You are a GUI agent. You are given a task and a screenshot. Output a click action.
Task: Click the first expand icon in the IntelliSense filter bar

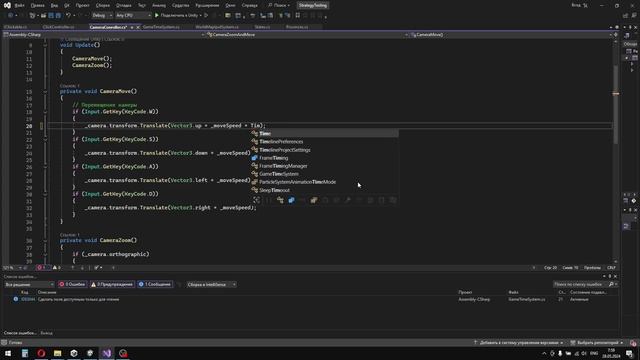click(256, 200)
